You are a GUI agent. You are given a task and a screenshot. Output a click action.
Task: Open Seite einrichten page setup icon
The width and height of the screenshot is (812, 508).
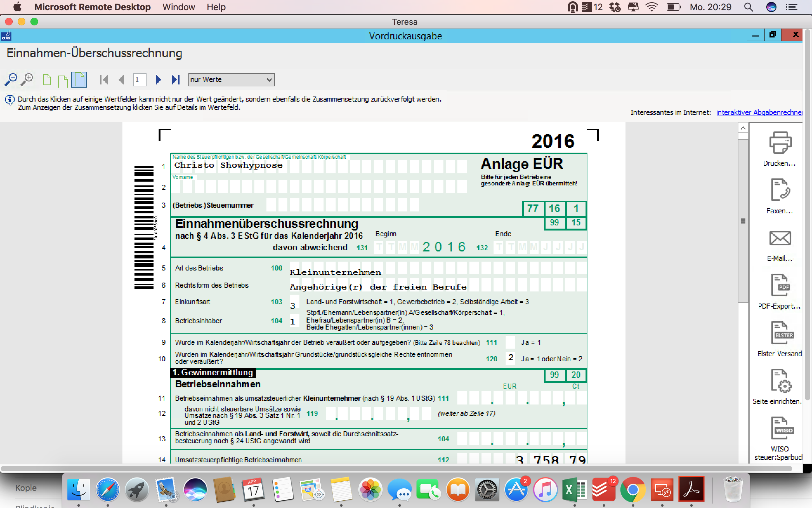[x=781, y=381]
